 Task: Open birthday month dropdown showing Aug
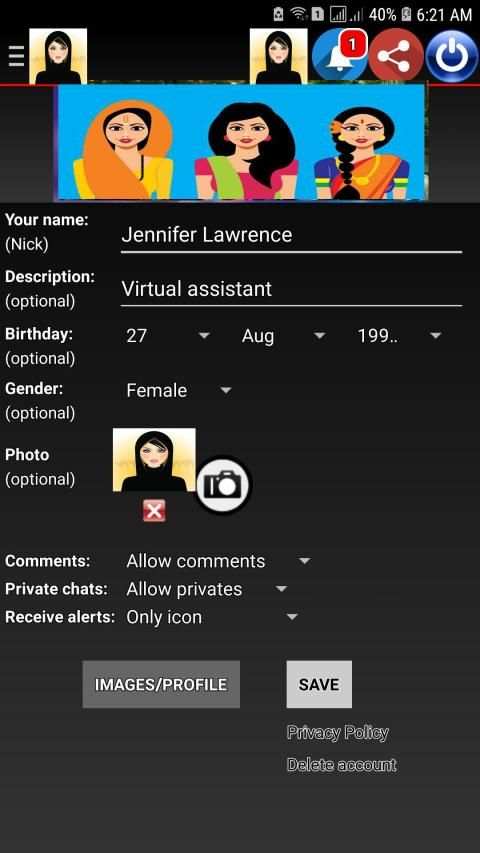pyautogui.click(x=283, y=336)
